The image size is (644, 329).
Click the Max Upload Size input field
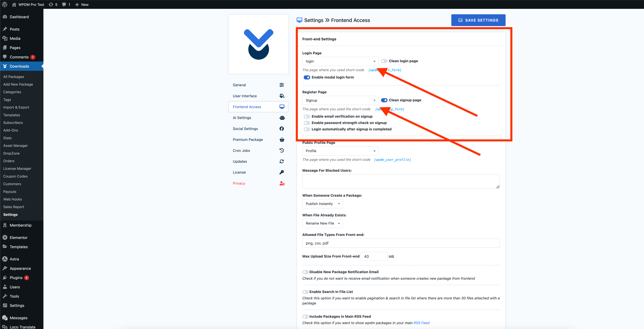(x=374, y=256)
